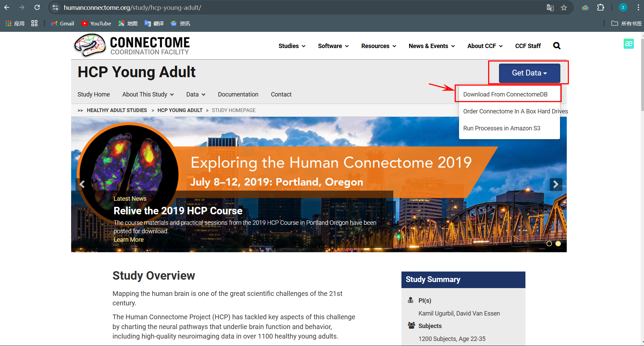The height and width of the screenshot is (346, 644).
Task: Advance the slideshow with the next arrow
Action: tap(556, 184)
